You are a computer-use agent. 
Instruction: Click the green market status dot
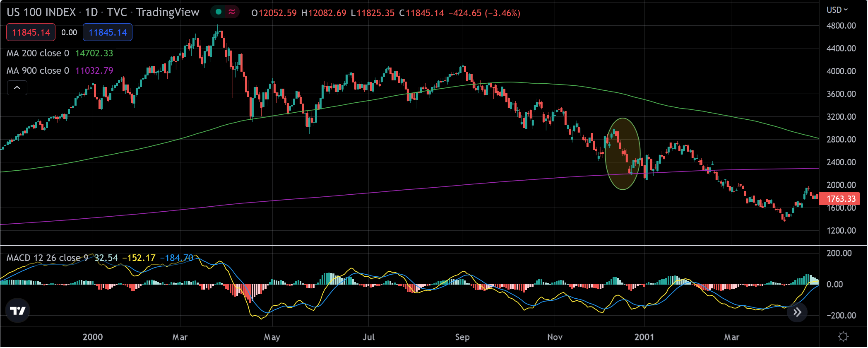(219, 12)
